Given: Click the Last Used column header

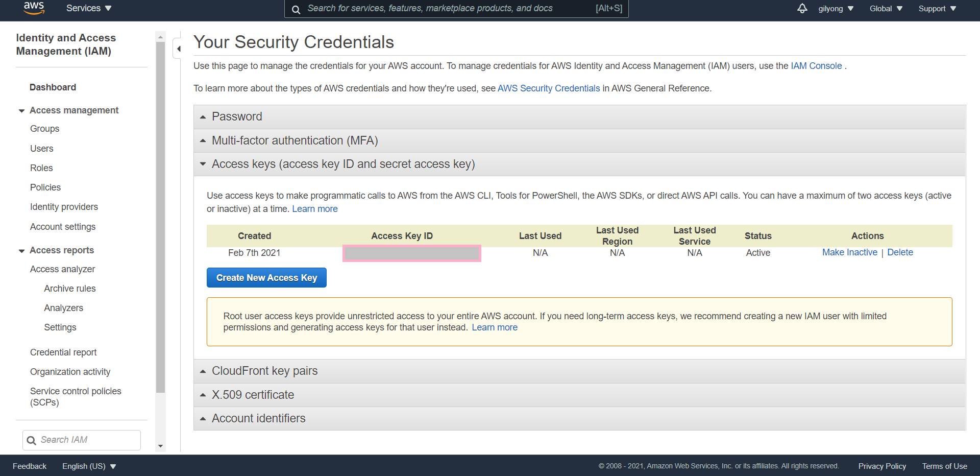Looking at the screenshot, I should pos(540,236).
